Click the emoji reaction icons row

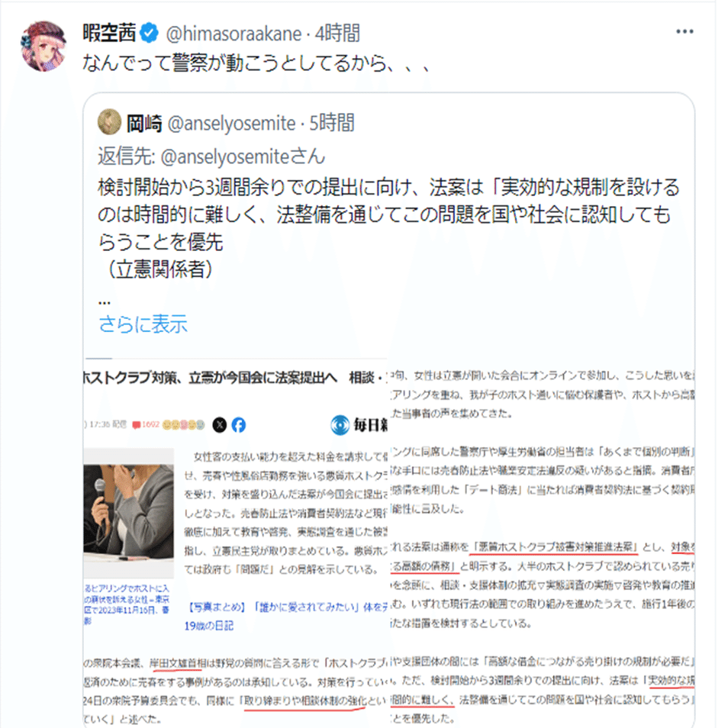[x=183, y=424]
